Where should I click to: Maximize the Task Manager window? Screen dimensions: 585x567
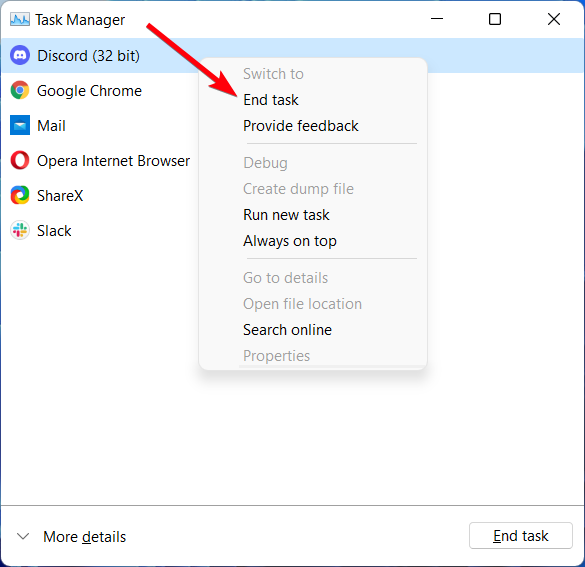(x=495, y=19)
